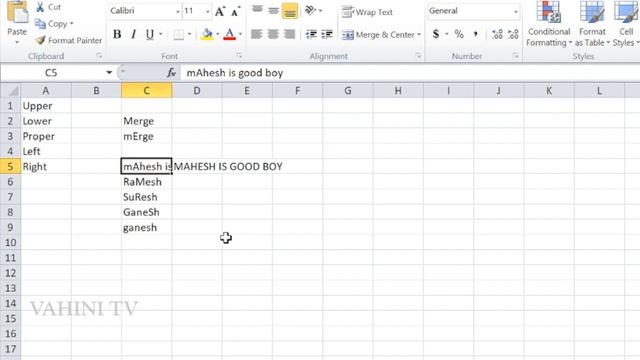Increase font size with Grow Font icon
640x360 pixels.
click(x=220, y=11)
